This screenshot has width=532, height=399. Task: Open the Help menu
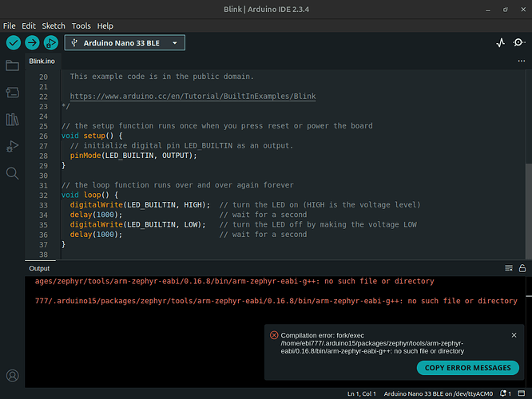(105, 26)
